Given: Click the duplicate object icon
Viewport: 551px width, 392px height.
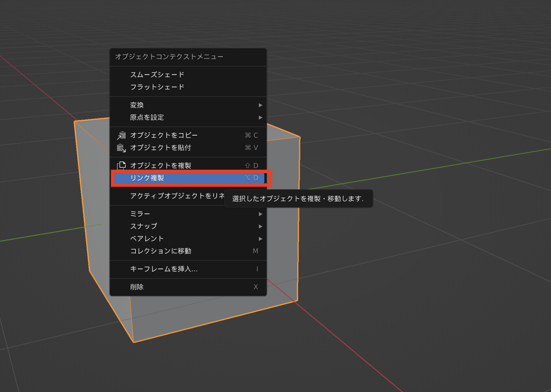Looking at the screenshot, I should 121,166.
